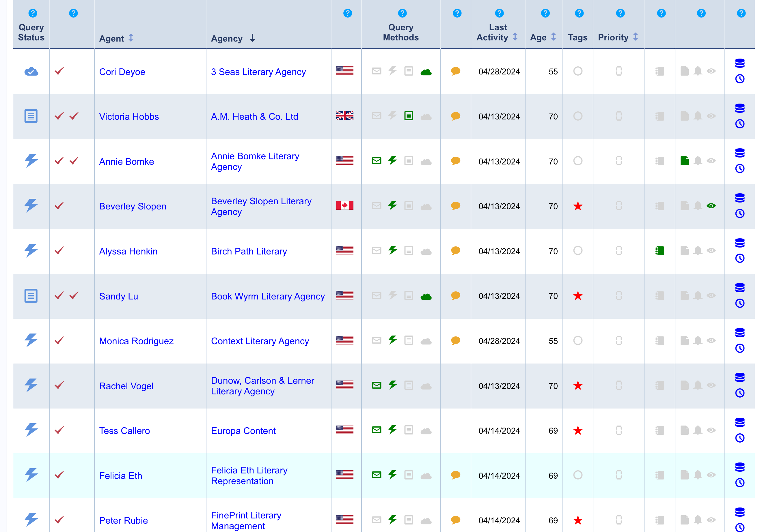Viewport: 760px width, 532px height.
Task: Click the clock icon for Victoria Hobbs
Action: [740, 124]
